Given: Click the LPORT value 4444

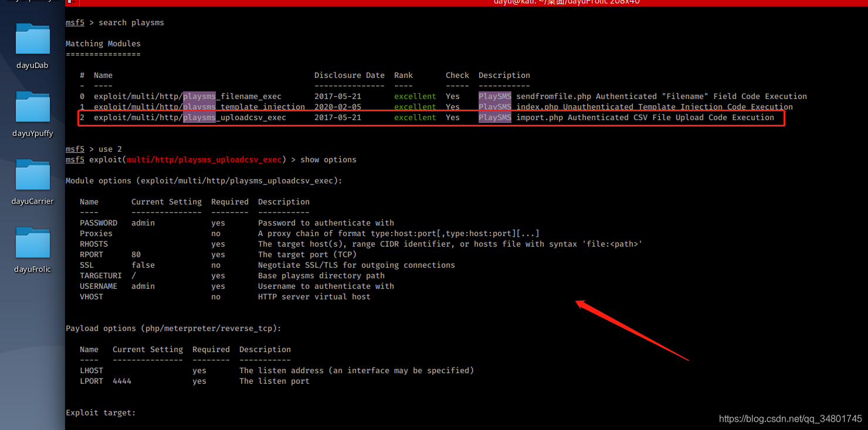Looking at the screenshot, I should coord(122,381).
